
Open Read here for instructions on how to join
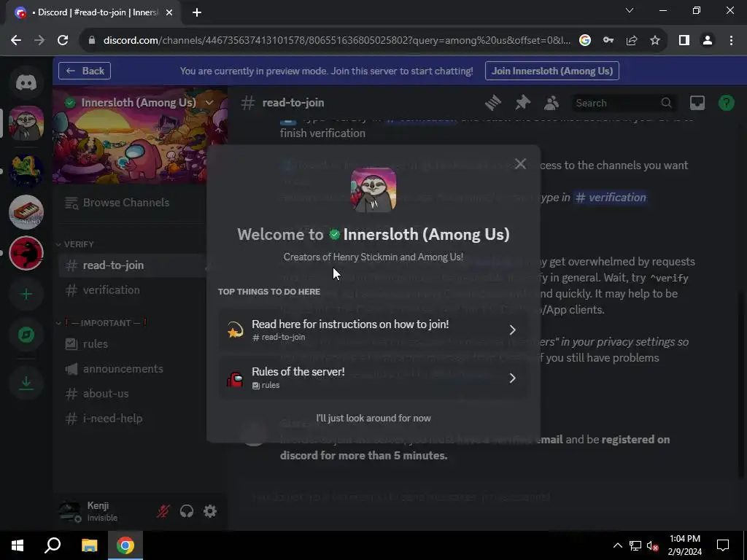click(373, 330)
